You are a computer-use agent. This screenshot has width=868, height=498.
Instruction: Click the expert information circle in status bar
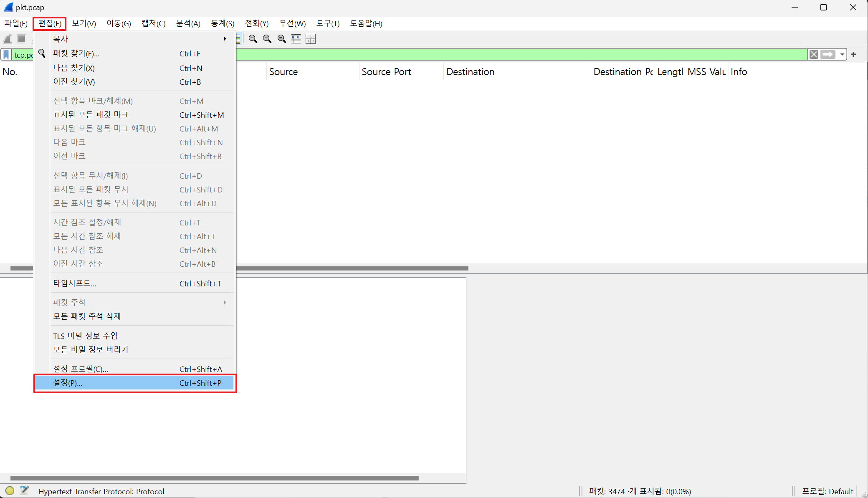[x=10, y=491]
